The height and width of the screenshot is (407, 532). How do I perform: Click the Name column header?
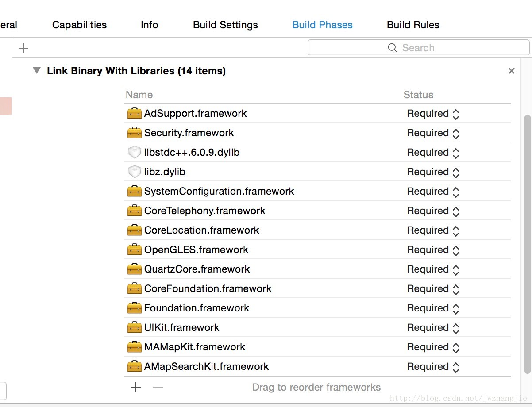click(139, 95)
